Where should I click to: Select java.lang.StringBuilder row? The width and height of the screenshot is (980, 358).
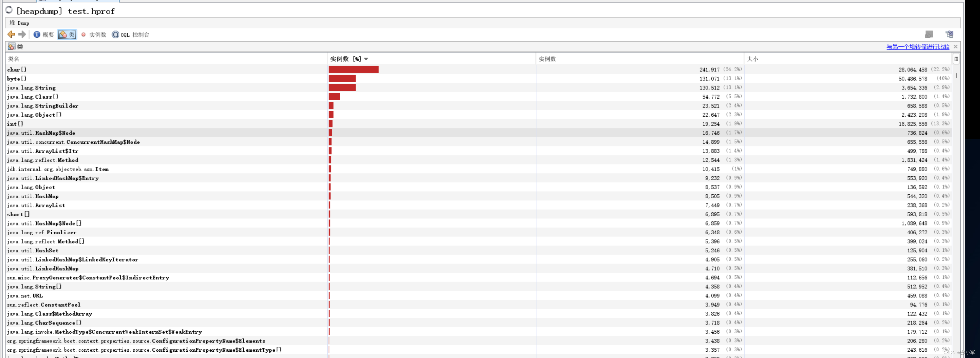click(478, 106)
